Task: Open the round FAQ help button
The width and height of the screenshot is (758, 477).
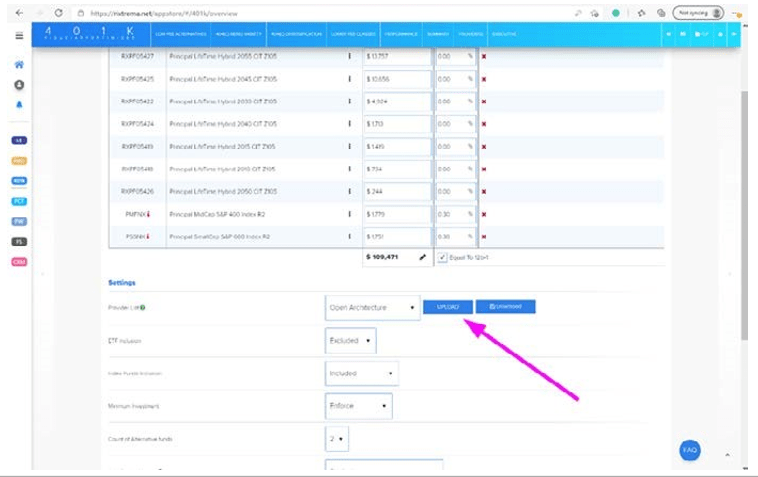Action: coord(689,450)
